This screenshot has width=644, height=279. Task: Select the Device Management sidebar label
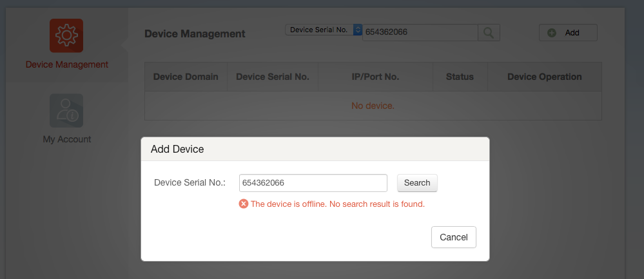tap(66, 64)
